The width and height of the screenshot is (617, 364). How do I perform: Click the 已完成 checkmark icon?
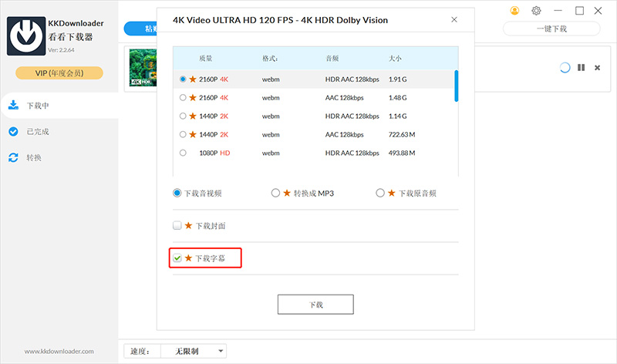click(13, 131)
